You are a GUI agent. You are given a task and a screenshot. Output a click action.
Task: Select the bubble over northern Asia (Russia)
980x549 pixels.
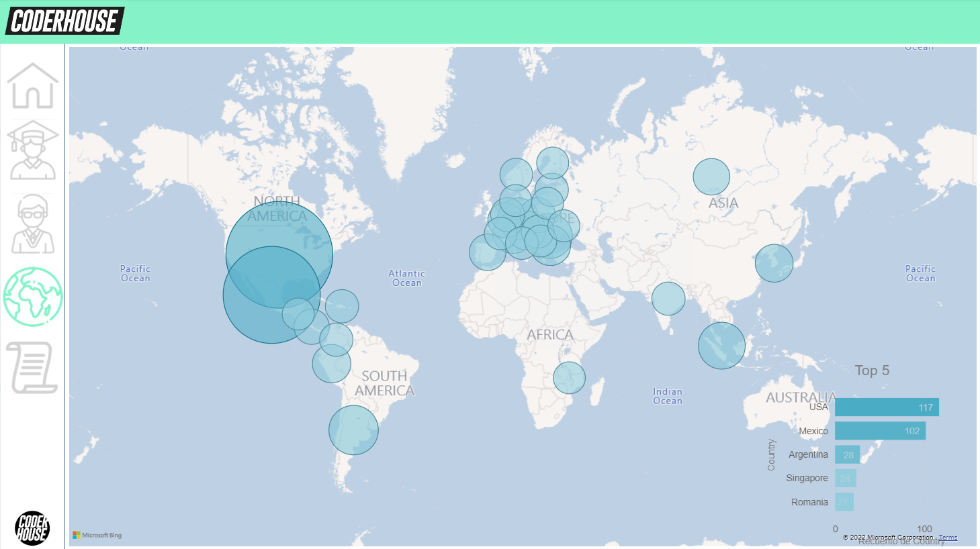(x=711, y=177)
